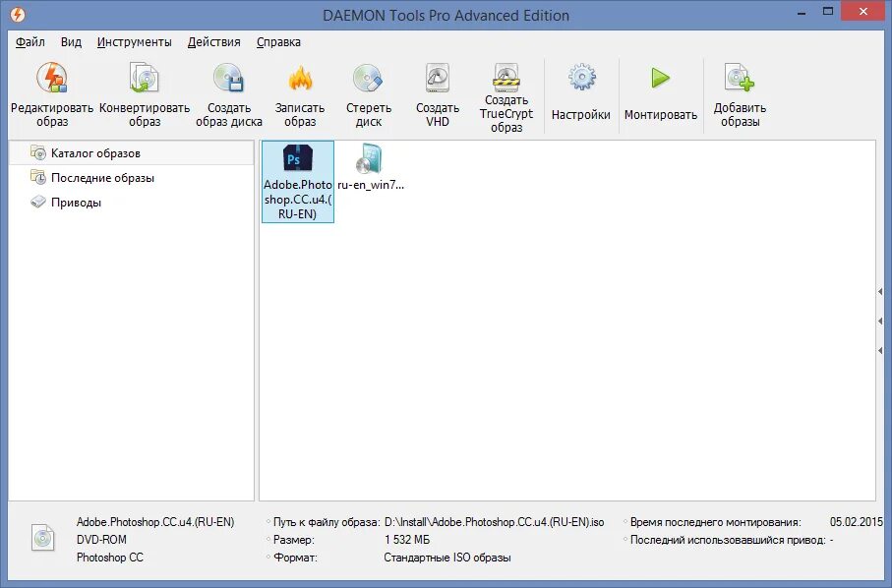Screen dimensions: 892x588
Task: Expand the bottom collapsed side panel arrow
Action: [880, 351]
